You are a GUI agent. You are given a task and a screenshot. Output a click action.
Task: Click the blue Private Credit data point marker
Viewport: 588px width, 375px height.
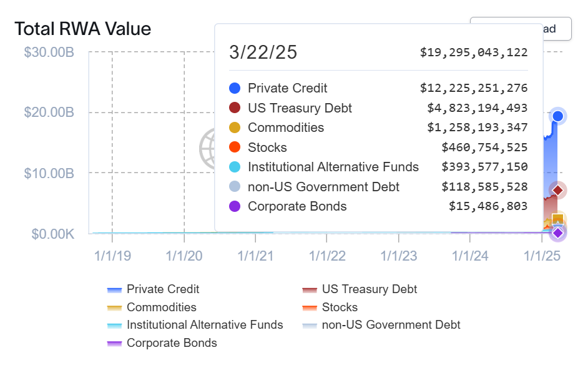coord(558,116)
